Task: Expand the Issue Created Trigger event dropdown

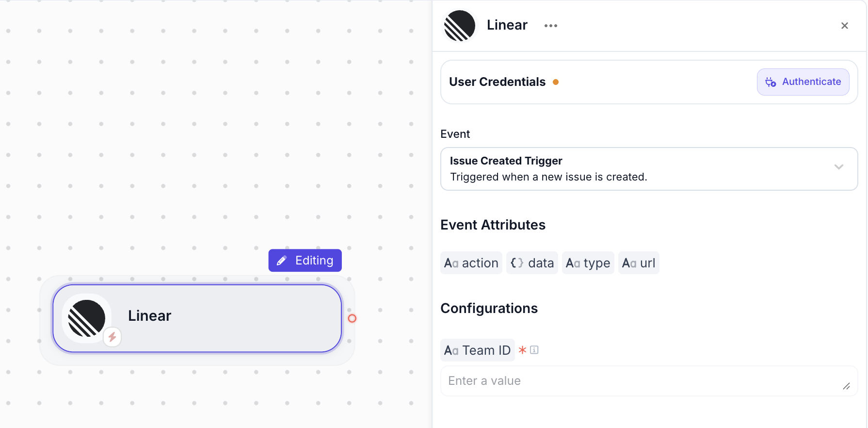Action: [x=649, y=169]
